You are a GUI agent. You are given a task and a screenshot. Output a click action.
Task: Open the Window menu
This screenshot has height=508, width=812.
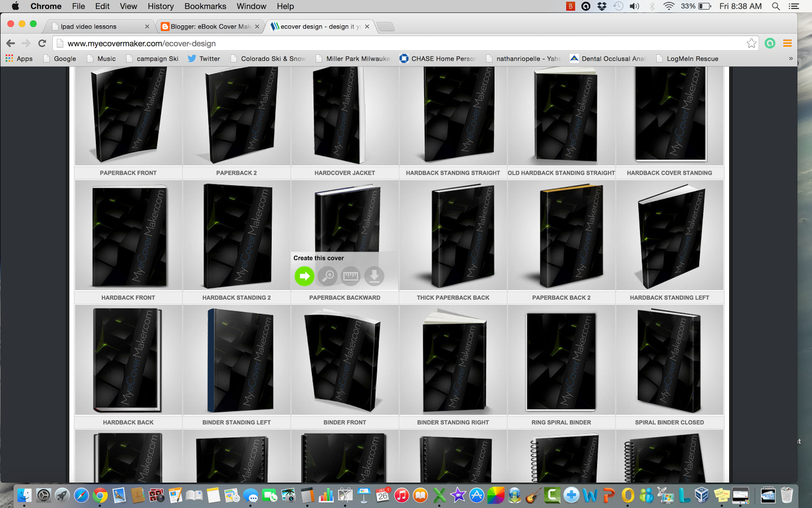pyautogui.click(x=251, y=6)
